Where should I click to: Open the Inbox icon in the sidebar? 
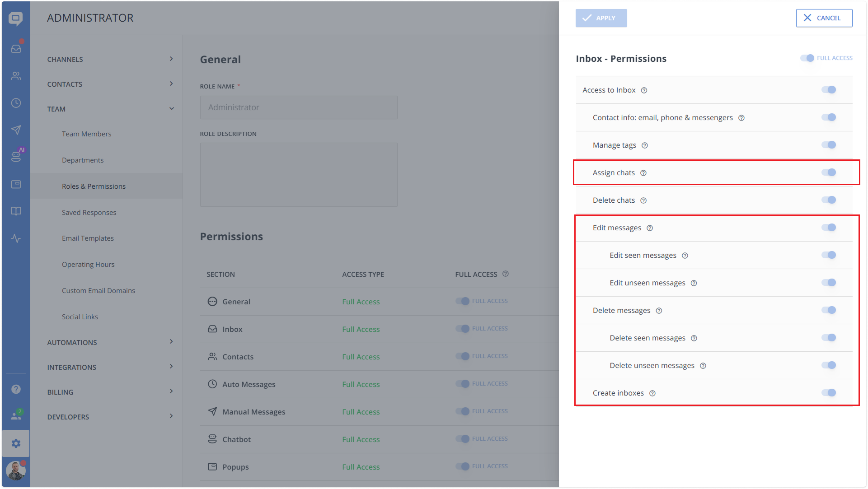click(x=16, y=48)
